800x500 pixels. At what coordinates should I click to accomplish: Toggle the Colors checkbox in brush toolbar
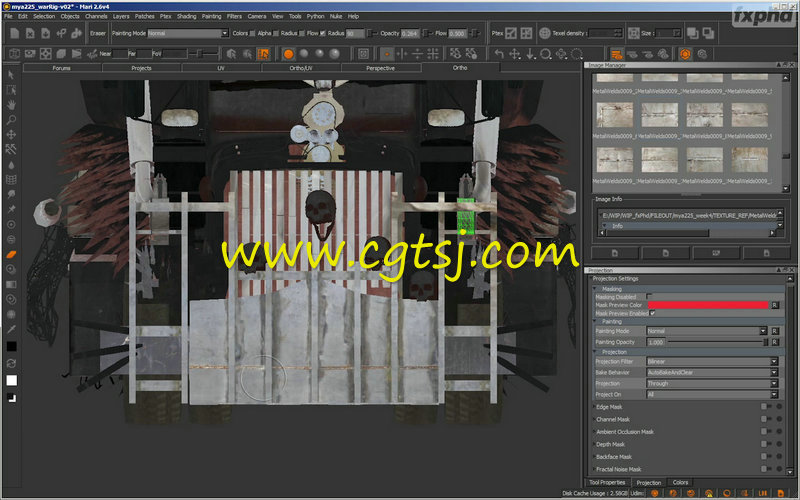252,33
